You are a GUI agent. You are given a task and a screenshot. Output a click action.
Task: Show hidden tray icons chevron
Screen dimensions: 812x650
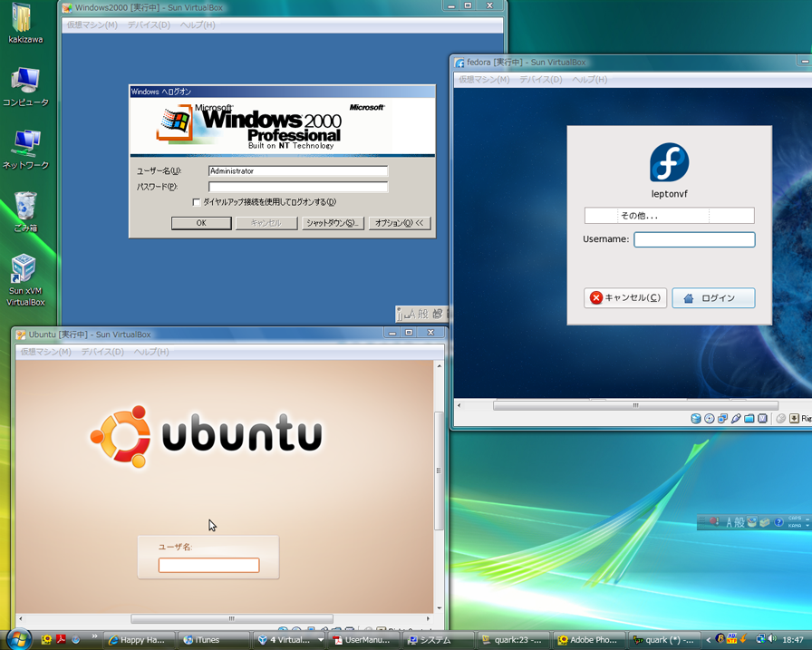[709, 640]
